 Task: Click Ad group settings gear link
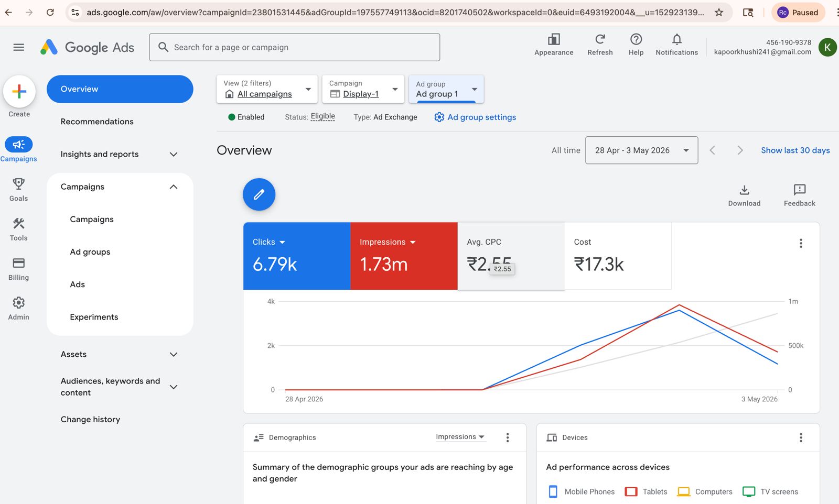475,117
